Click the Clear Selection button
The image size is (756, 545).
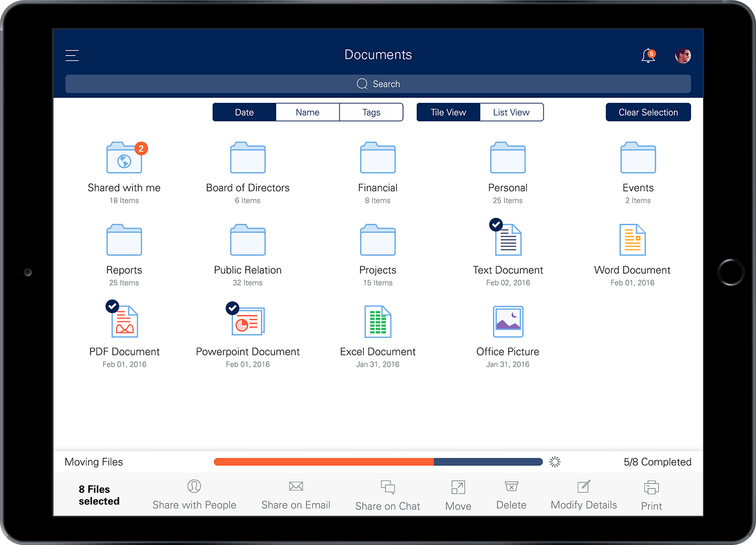(648, 112)
